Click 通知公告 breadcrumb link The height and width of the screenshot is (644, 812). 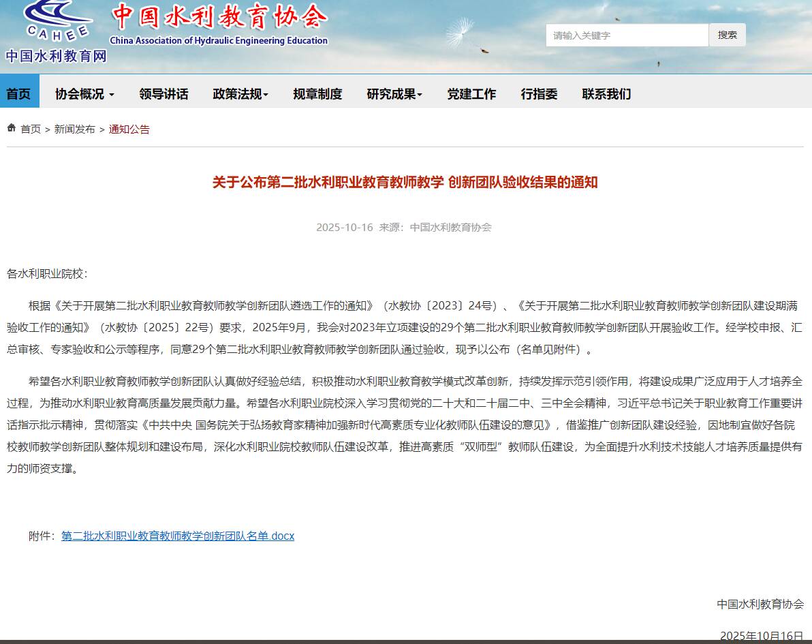click(129, 129)
